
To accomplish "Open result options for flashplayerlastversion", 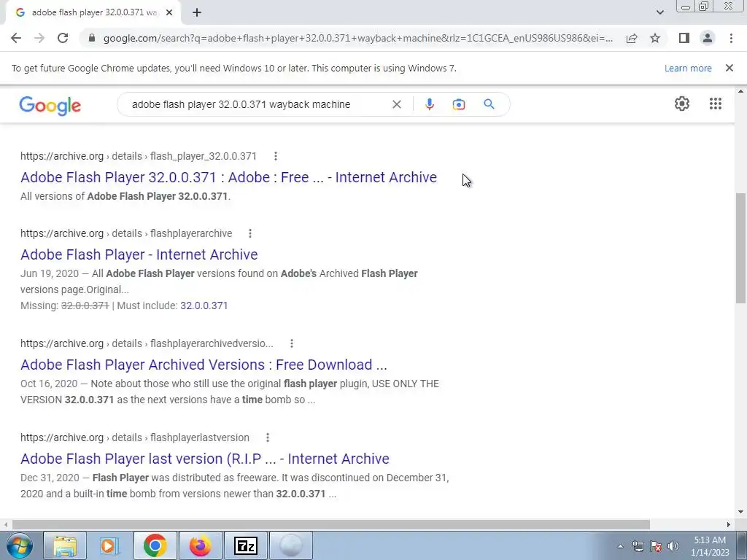I will point(267,437).
